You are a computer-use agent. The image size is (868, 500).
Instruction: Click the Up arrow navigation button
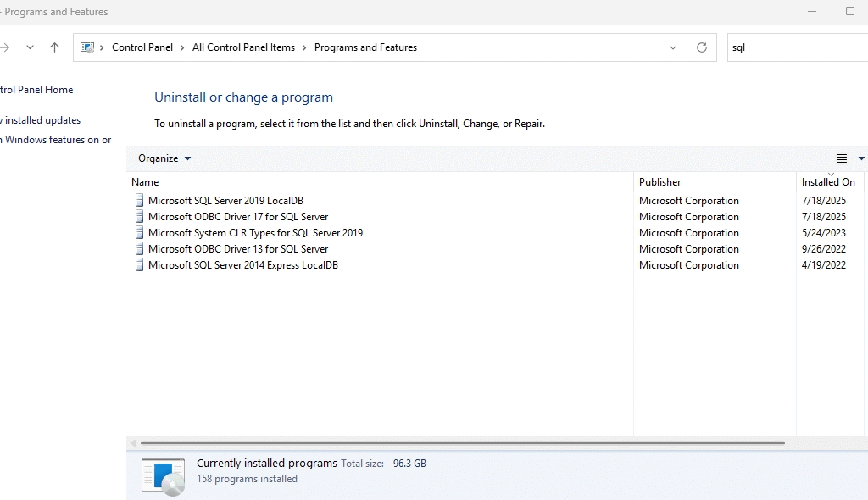pyautogui.click(x=54, y=47)
